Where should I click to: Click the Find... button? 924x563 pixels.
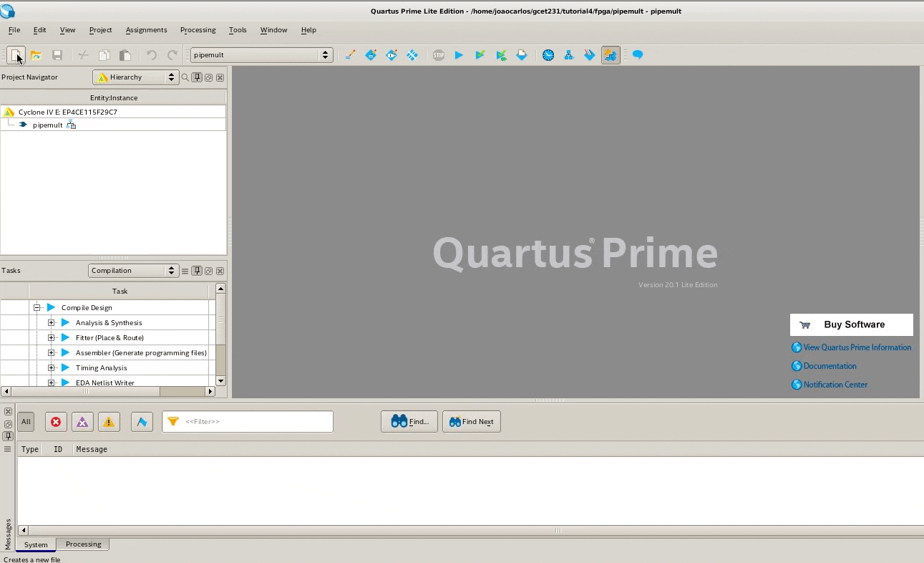(409, 422)
